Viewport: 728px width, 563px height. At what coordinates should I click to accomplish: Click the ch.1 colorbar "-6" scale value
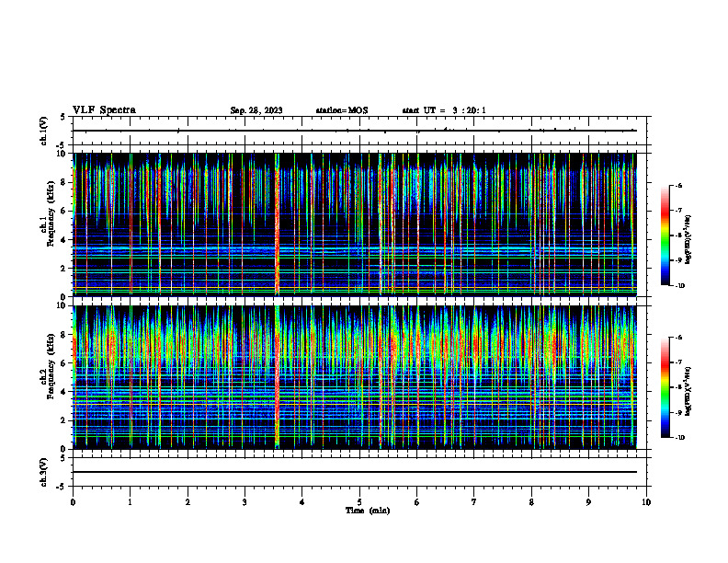pyautogui.click(x=678, y=185)
